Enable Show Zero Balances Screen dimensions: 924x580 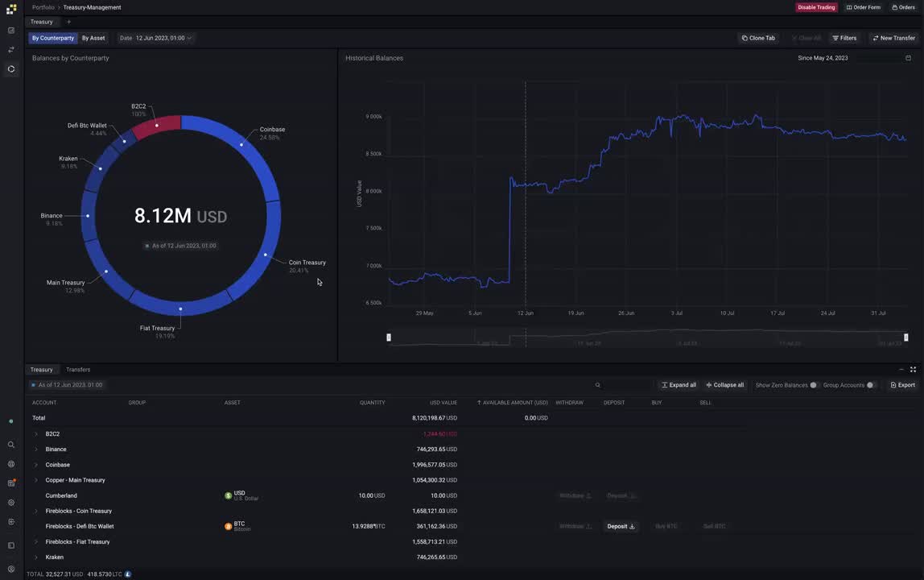point(813,385)
